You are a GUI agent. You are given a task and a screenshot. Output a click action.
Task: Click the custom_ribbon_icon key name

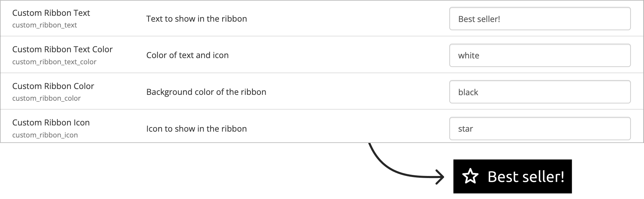(x=45, y=135)
